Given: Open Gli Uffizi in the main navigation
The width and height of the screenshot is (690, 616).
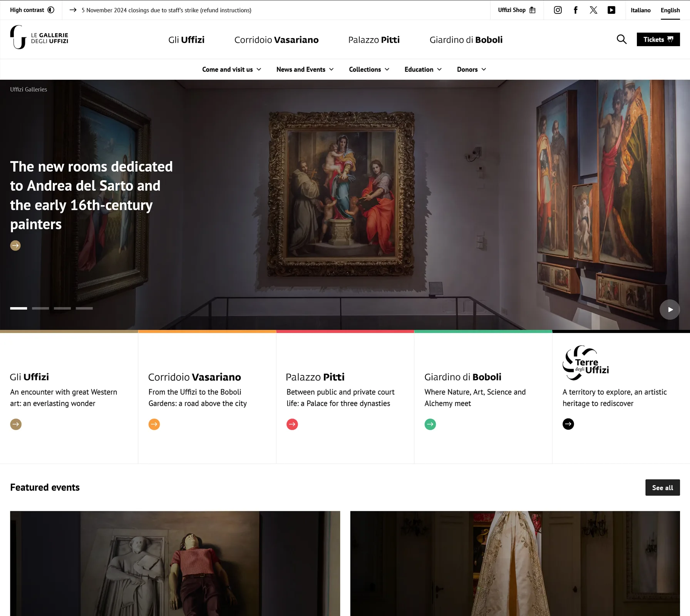Looking at the screenshot, I should click(x=186, y=40).
